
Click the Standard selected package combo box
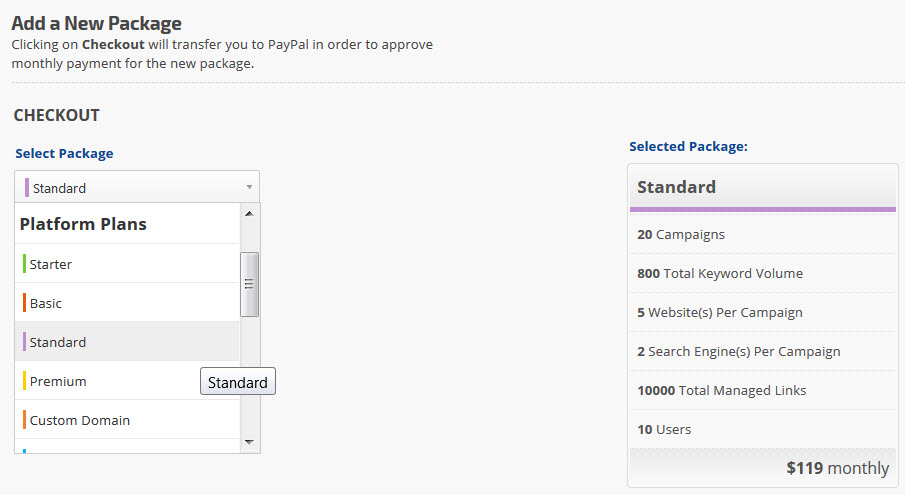[136, 187]
